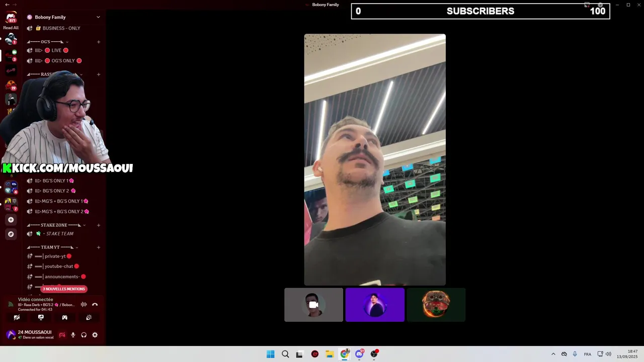Open volume control in system tray

tap(608, 354)
